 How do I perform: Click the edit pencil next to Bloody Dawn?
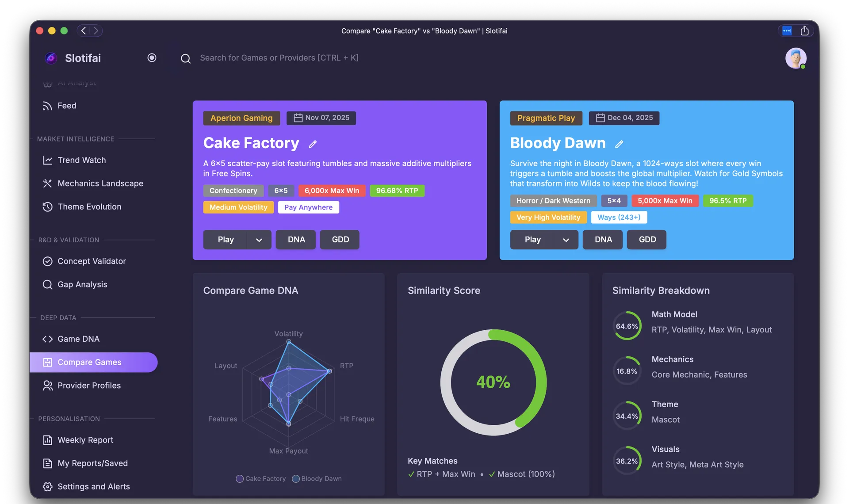pos(619,144)
